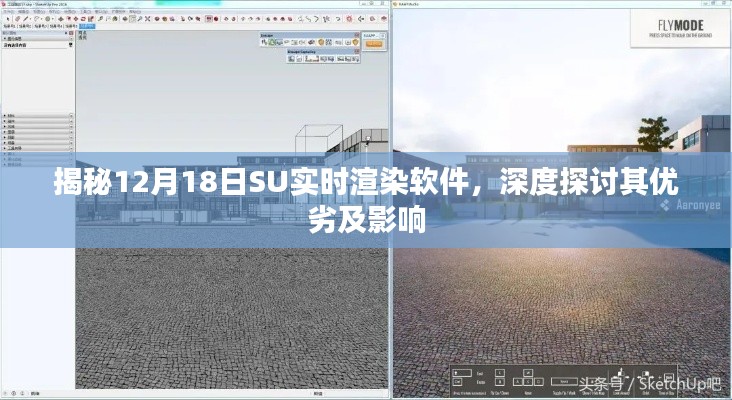Image resolution: width=732 pixels, height=400 pixels.
Task: Select the Circle shape tool
Action: coord(48,19)
